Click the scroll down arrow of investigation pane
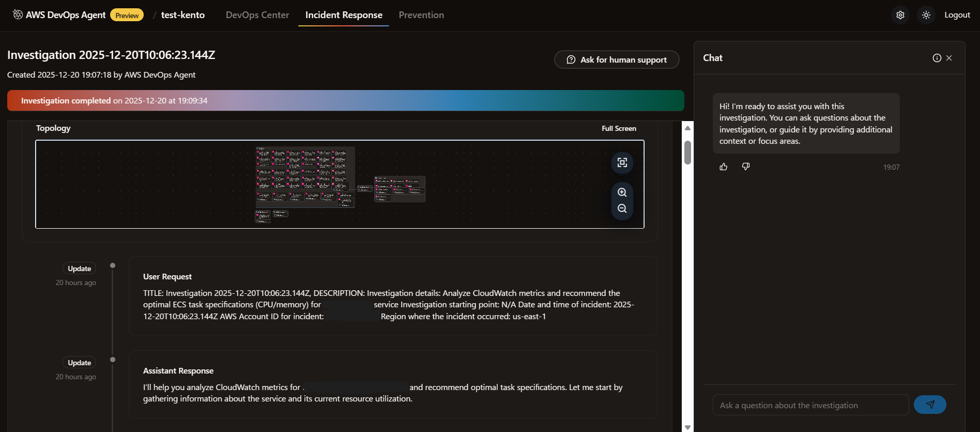The width and height of the screenshot is (980, 432). pyautogui.click(x=687, y=427)
